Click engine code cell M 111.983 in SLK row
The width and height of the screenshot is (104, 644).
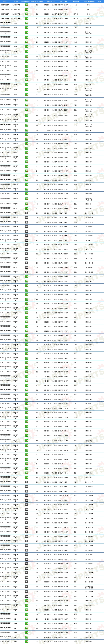(x=89, y=633)
